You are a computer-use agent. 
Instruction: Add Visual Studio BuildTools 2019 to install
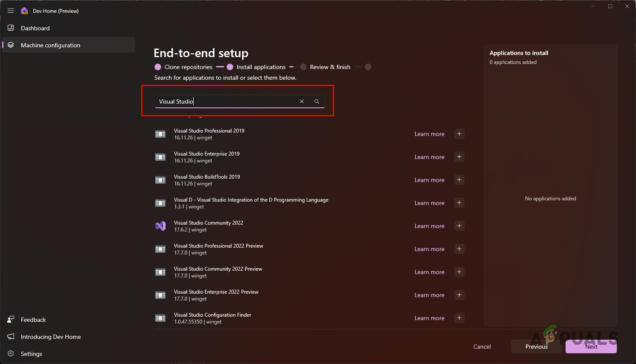click(x=459, y=179)
